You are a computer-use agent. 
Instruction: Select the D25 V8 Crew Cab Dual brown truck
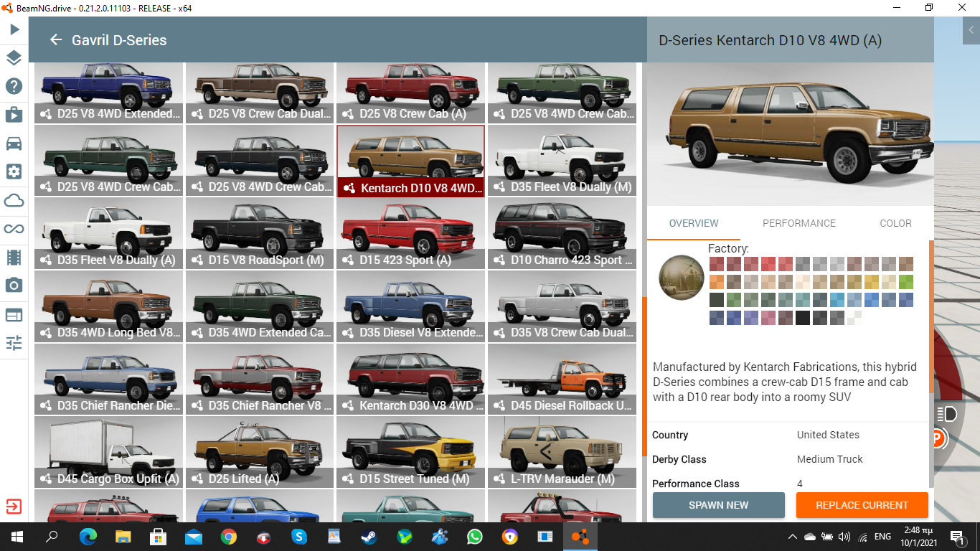click(260, 93)
